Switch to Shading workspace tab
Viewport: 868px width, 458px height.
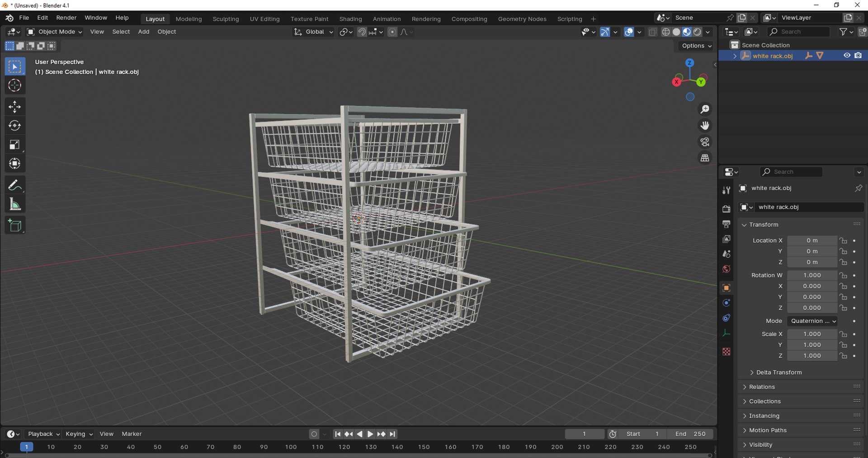point(350,19)
